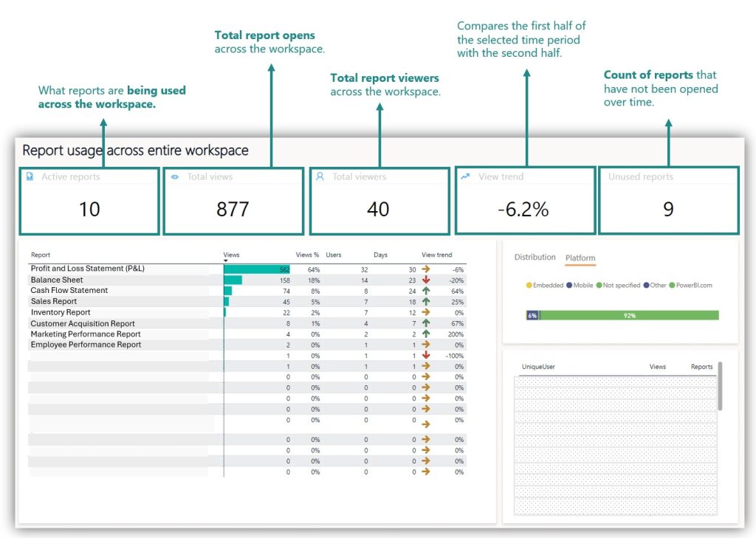The height and width of the screenshot is (538, 756).
Task: Select the Platform tab
Action: click(580, 258)
